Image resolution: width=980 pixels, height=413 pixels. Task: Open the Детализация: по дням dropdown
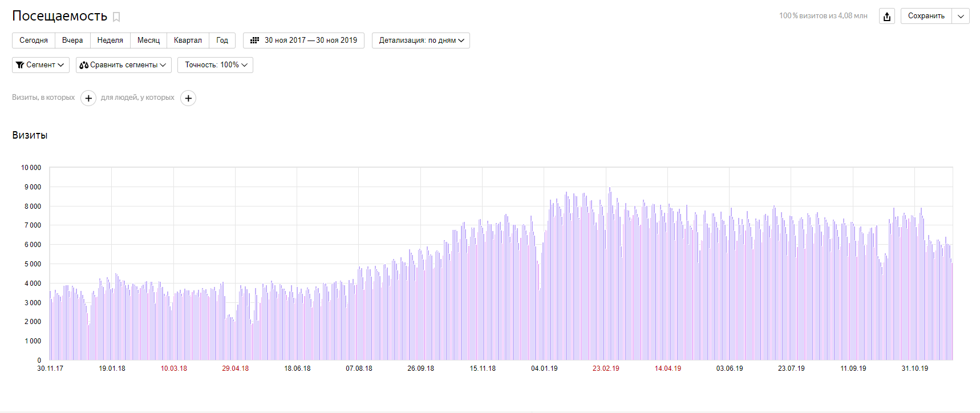pos(421,41)
